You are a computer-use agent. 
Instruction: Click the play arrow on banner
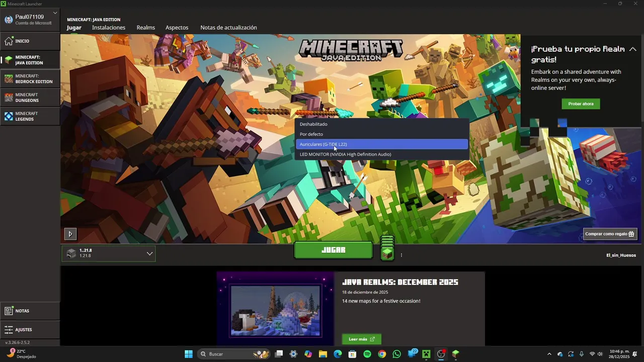70,234
